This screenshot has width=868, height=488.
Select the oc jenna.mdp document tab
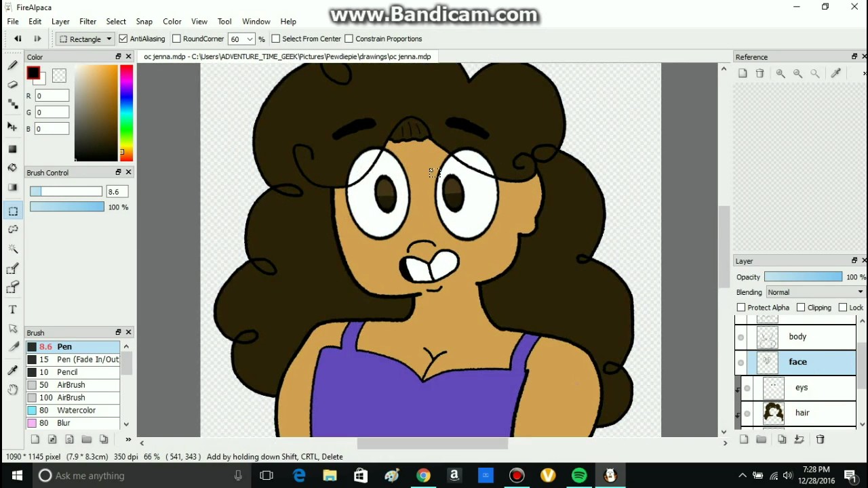click(287, 56)
